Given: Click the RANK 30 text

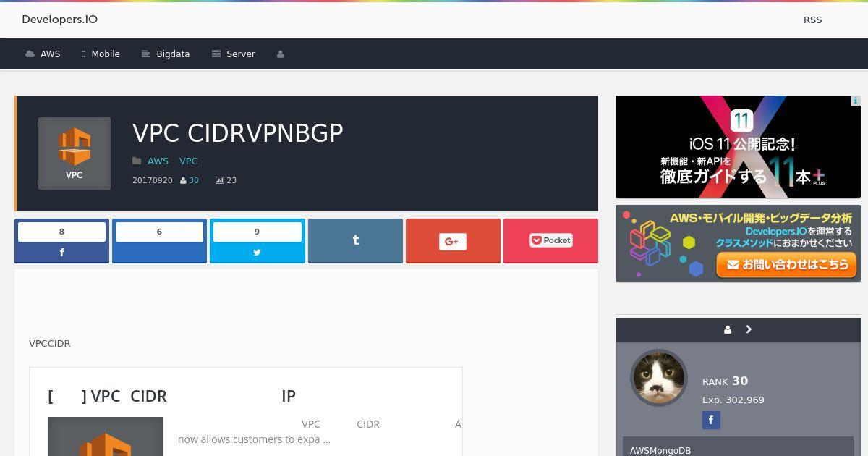Looking at the screenshot, I should [725, 381].
